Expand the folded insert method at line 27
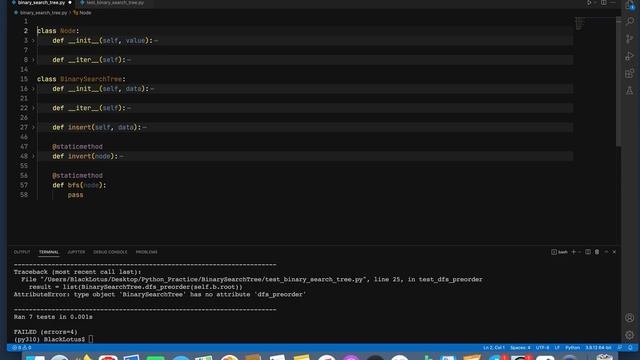Screen dimensions: 640x360 (x=33, y=127)
